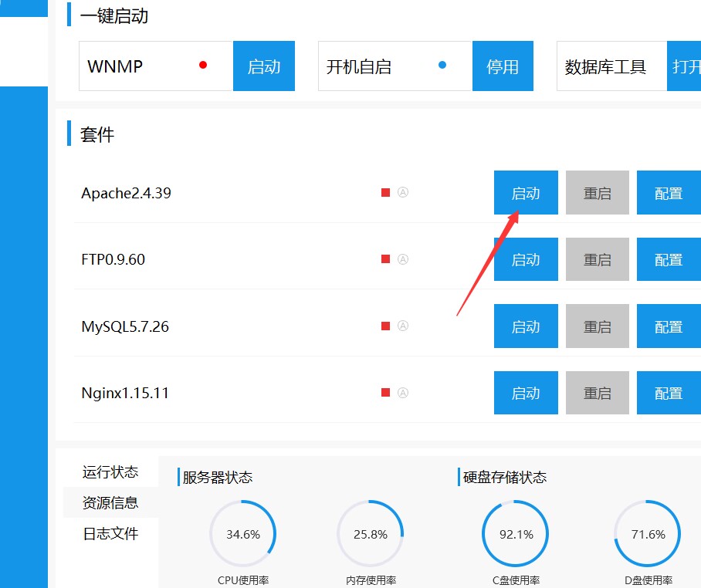Start the WNMP one-click stack
The image size is (701, 588).
pyautogui.click(x=264, y=66)
